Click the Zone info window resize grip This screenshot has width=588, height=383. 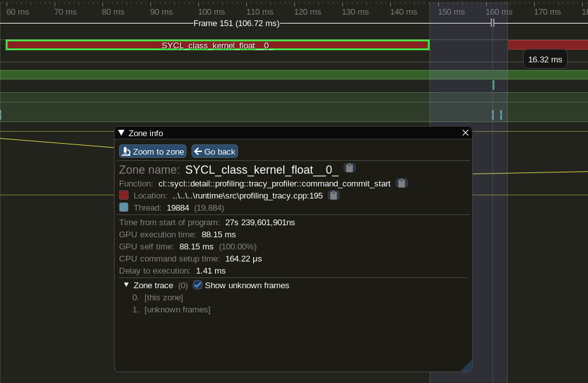pos(466,366)
